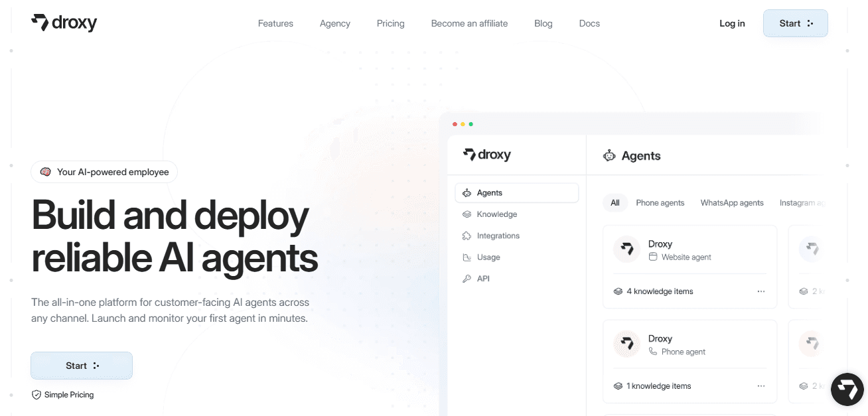The image size is (868, 416).
Task: Click the Knowledge layers icon in the sidebar
Action: (x=467, y=214)
